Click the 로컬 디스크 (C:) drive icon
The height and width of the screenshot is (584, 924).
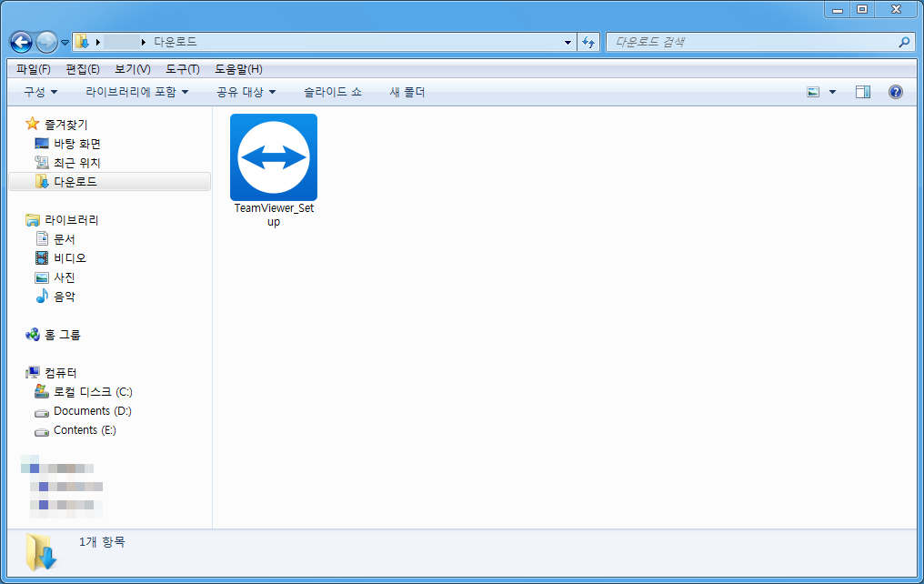[x=42, y=391]
